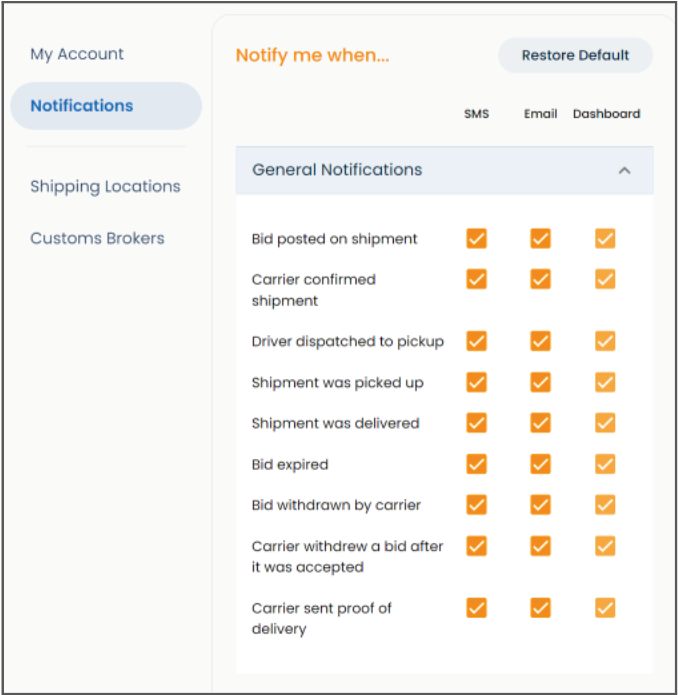
Task: Open the My Account menu item
Action: tap(77, 54)
